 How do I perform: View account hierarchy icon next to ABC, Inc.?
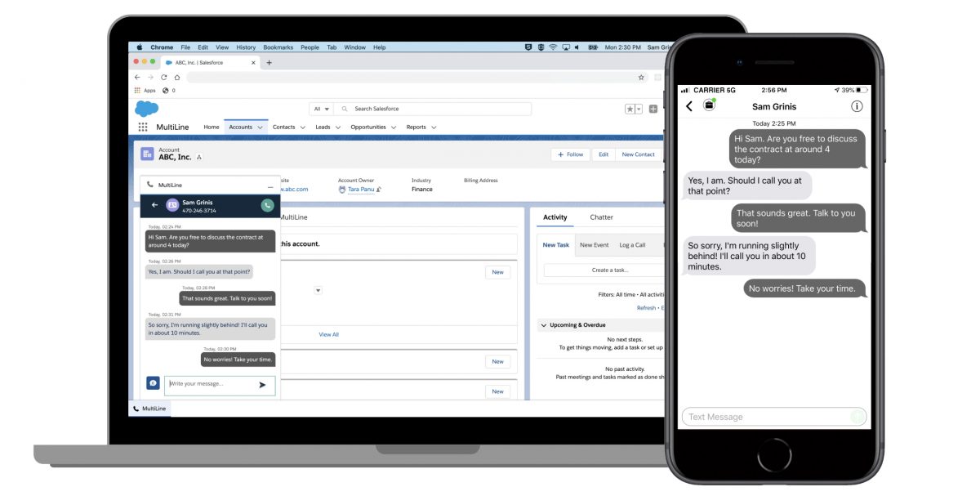pos(199,157)
